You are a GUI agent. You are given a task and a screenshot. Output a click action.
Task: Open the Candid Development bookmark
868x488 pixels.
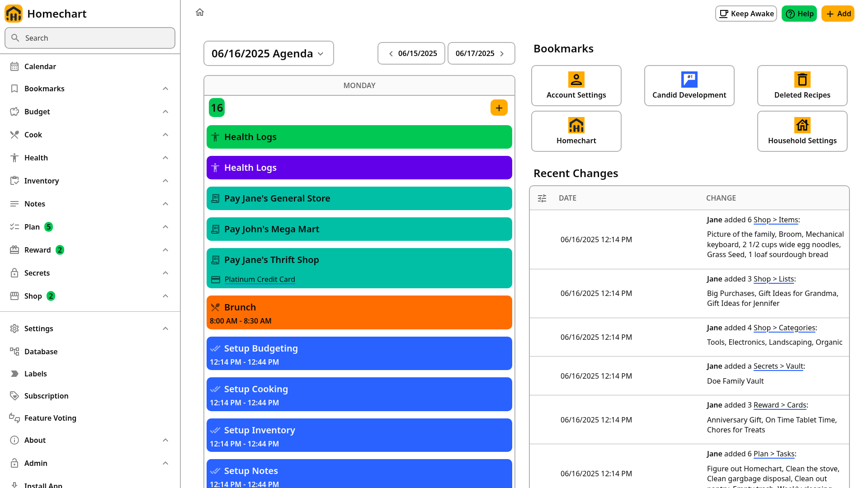click(x=689, y=86)
